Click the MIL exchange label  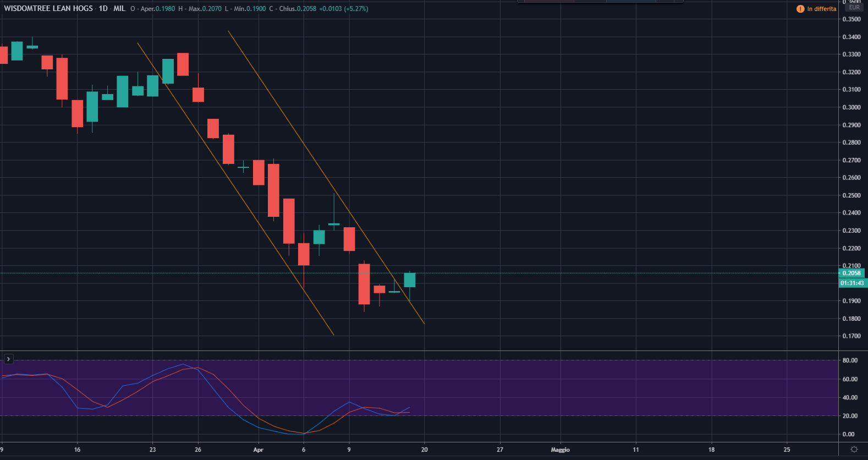119,9
